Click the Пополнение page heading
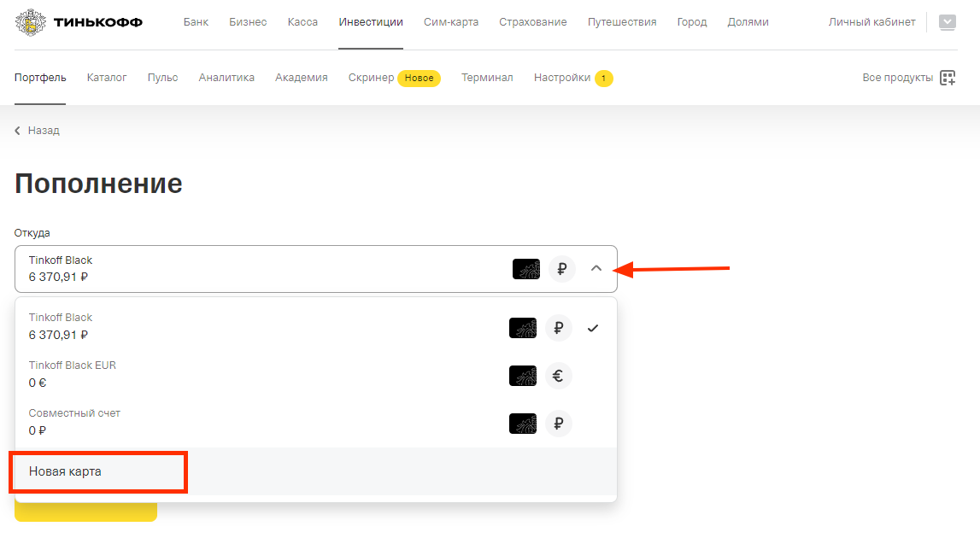980x538 pixels. [99, 184]
